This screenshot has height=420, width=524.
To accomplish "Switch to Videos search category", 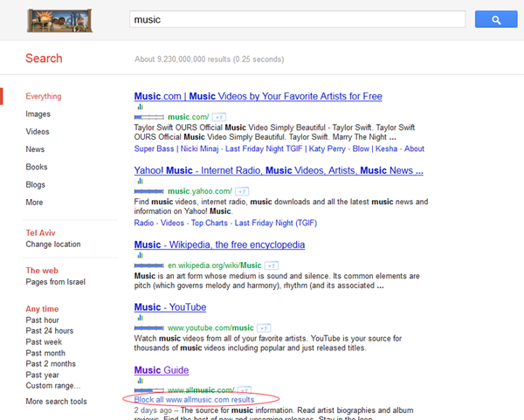I will (38, 132).
